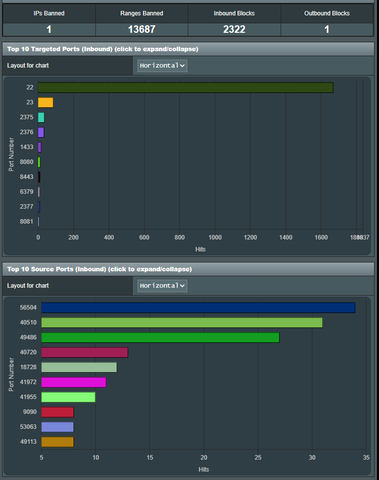Click the port label 2377

coord(26,207)
